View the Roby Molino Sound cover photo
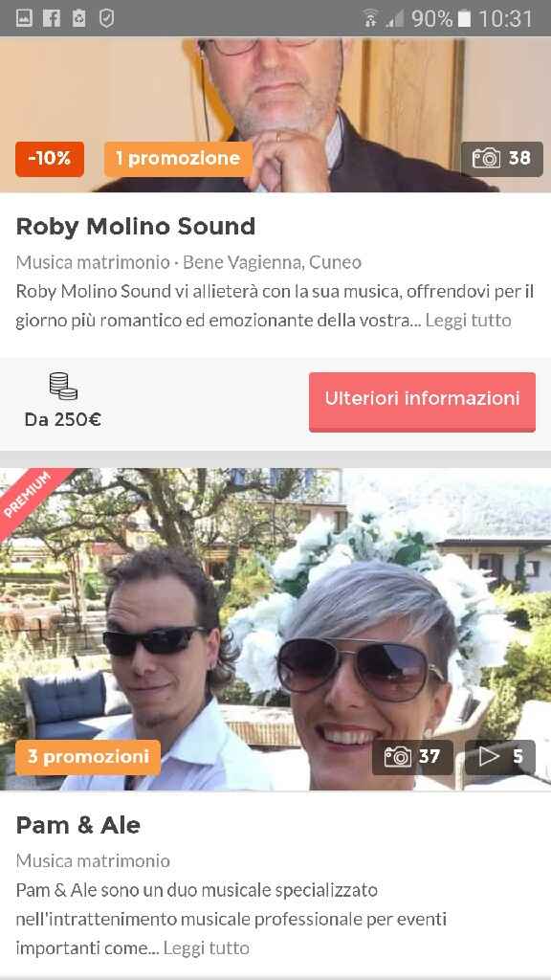 [275, 115]
